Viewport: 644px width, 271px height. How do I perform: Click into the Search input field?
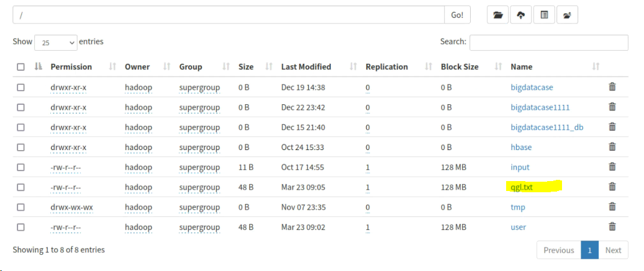[548, 42]
